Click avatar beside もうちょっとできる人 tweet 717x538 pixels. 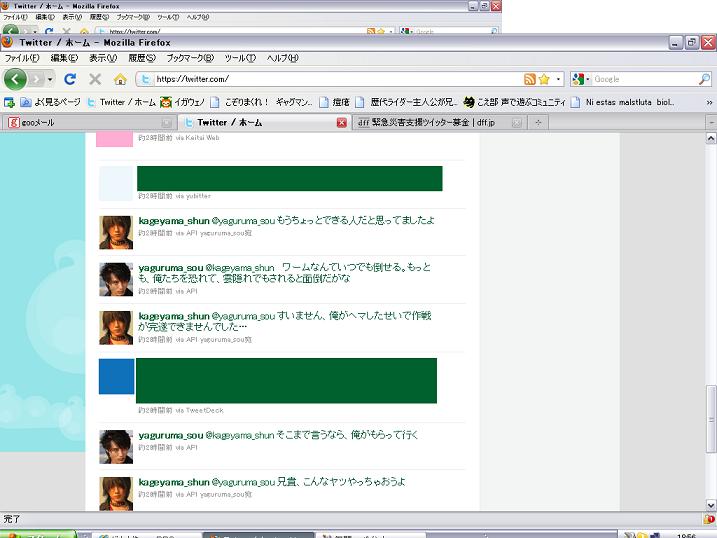pos(116,233)
